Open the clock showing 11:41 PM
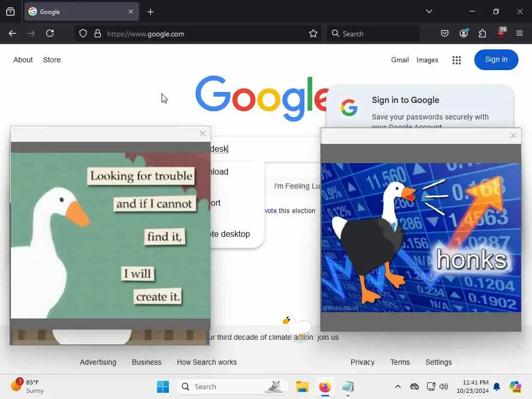Screen dimensions: 532x399 pyautogui.click(x=473, y=387)
